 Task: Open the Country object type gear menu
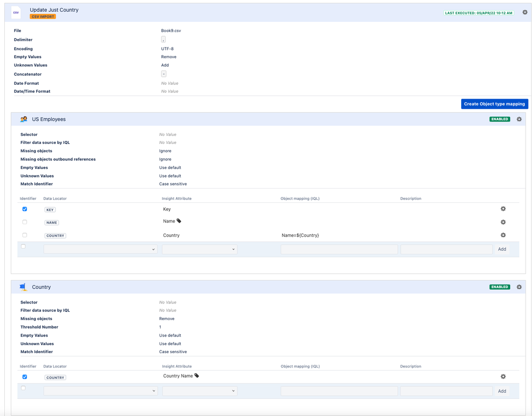click(x=519, y=287)
